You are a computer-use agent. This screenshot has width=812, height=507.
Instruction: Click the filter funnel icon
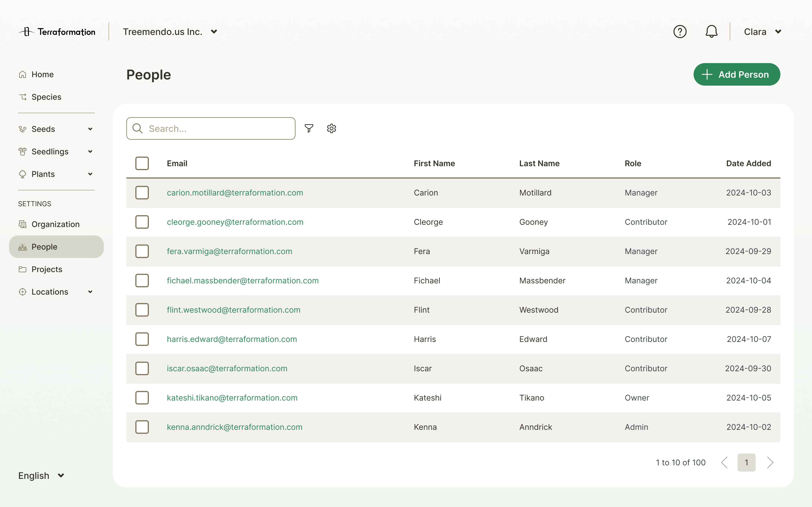[309, 128]
